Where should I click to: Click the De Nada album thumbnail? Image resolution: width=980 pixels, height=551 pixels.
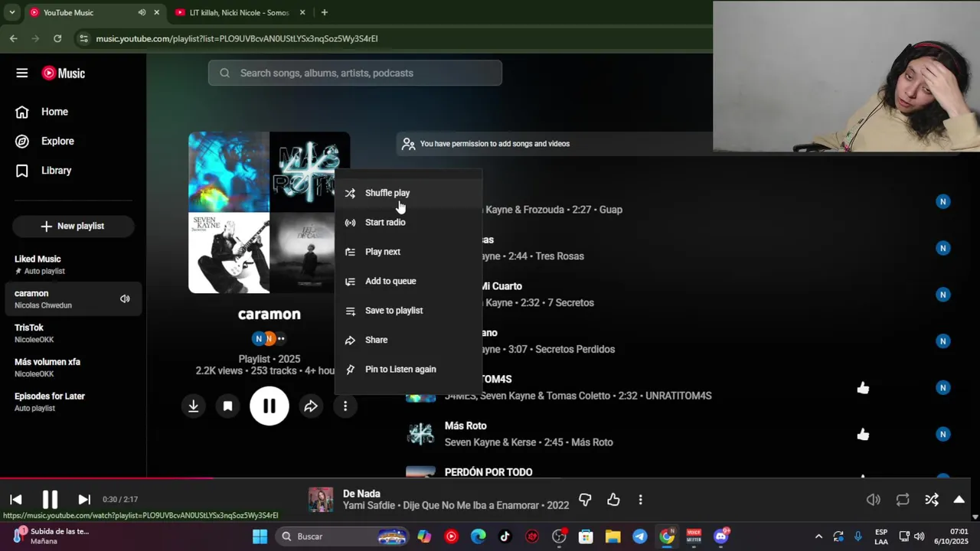point(321,500)
